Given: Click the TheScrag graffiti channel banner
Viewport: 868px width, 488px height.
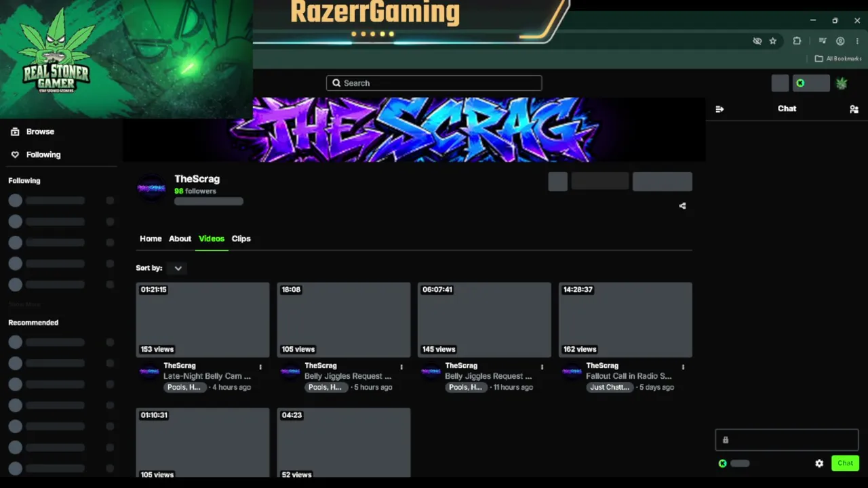Looking at the screenshot, I should pyautogui.click(x=414, y=129).
